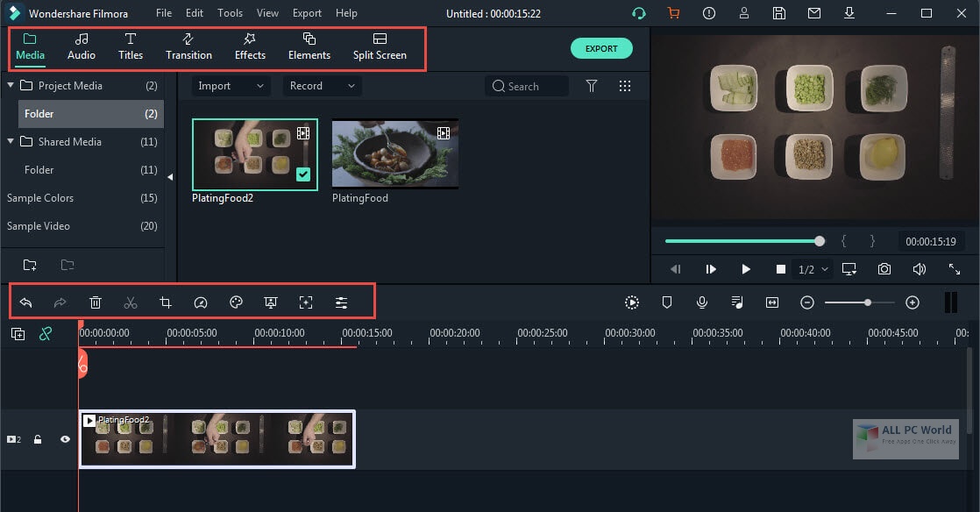This screenshot has width=980, height=512.
Task: Open the voiceover microphone icon
Action: click(x=702, y=302)
